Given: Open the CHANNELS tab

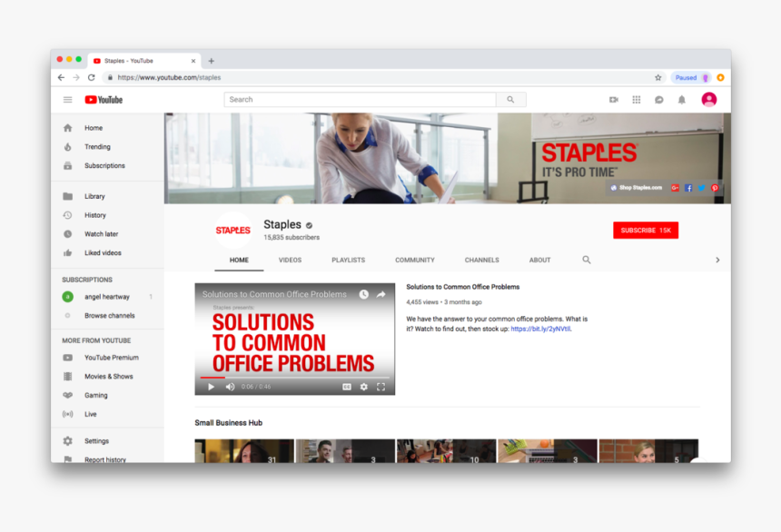Looking at the screenshot, I should (x=481, y=260).
